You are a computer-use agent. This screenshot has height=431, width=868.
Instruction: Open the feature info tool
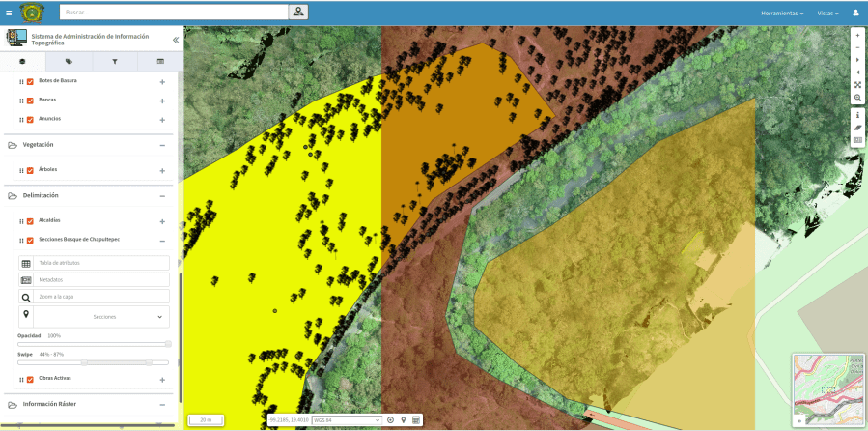coord(857,115)
